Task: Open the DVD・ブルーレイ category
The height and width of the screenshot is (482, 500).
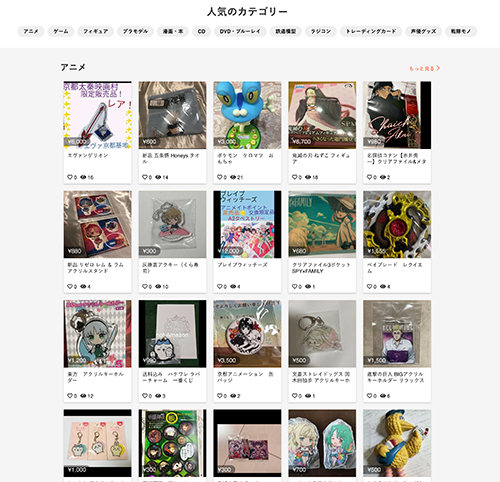Action: pyautogui.click(x=240, y=31)
